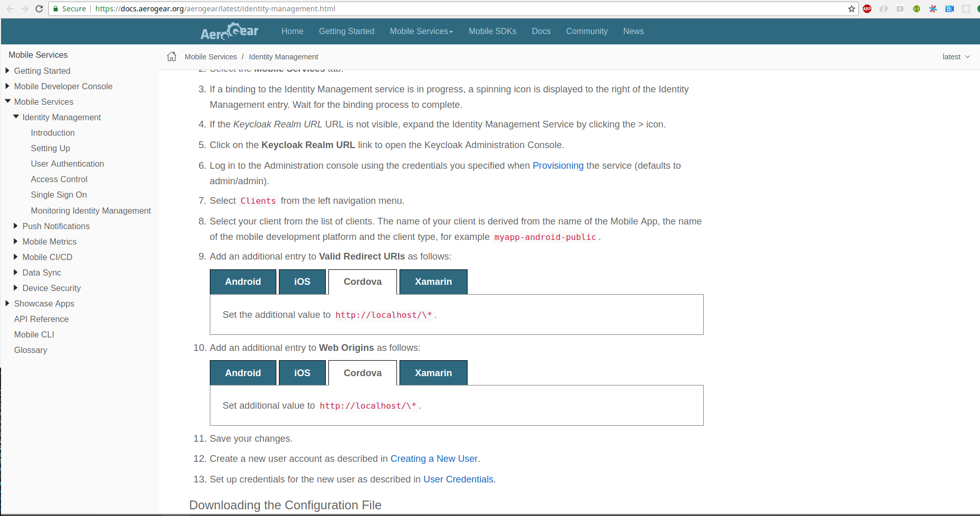This screenshot has width=980, height=516.
Task: Expand the Push Notifications sidebar section
Action: (x=15, y=226)
